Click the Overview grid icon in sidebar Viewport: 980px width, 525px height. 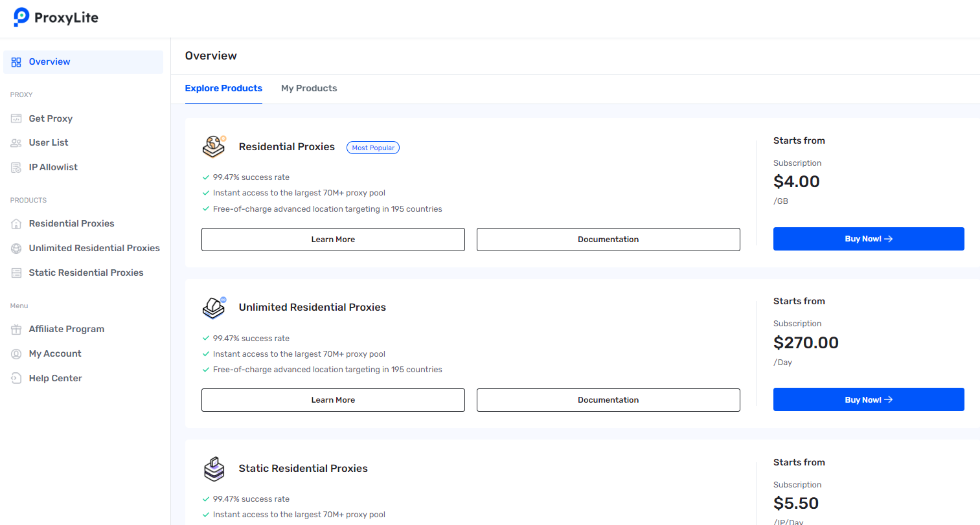tap(16, 62)
